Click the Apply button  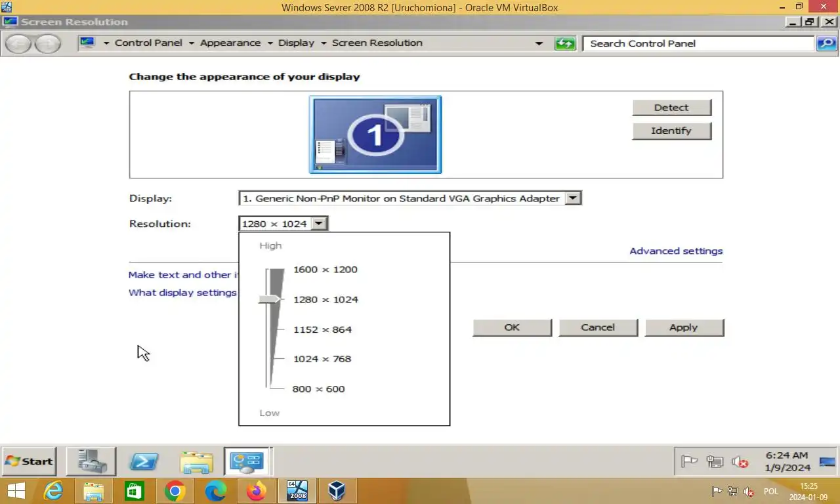pyautogui.click(x=683, y=327)
